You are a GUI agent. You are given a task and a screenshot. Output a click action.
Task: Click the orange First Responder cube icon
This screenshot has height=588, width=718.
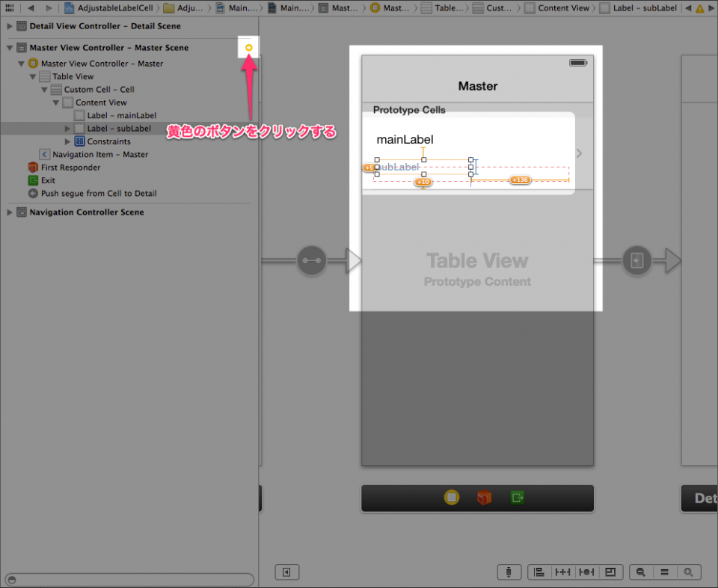pyautogui.click(x=485, y=498)
